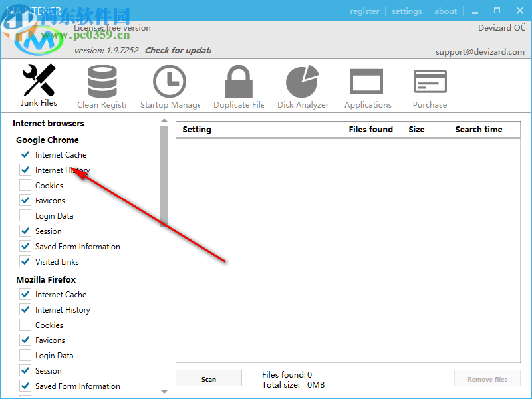The width and height of the screenshot is (532, 399).
Task: Click the Total size: 0MB status
Action: click(x=293, y=385)
